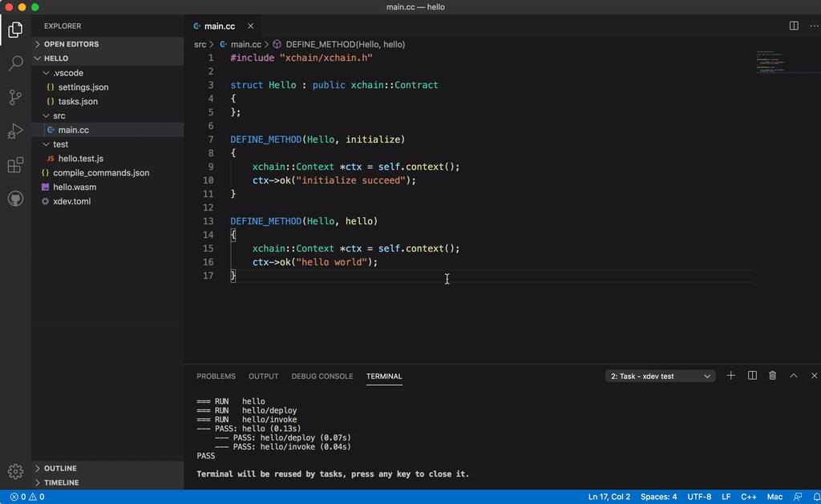This screenshot has height=504, width=821.
Task: Click PASS: hello/deploy (0.07s) terminal line
Action: click(x=283, y=437)
